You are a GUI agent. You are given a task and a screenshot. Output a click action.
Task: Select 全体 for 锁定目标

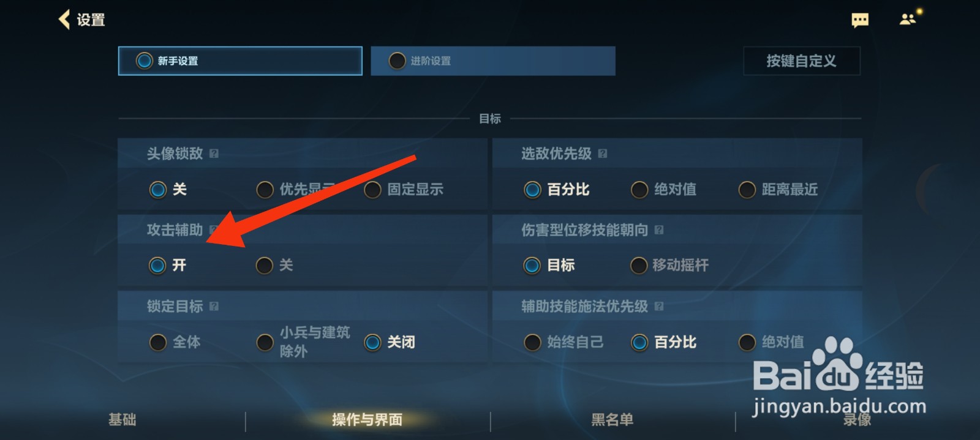175,342
